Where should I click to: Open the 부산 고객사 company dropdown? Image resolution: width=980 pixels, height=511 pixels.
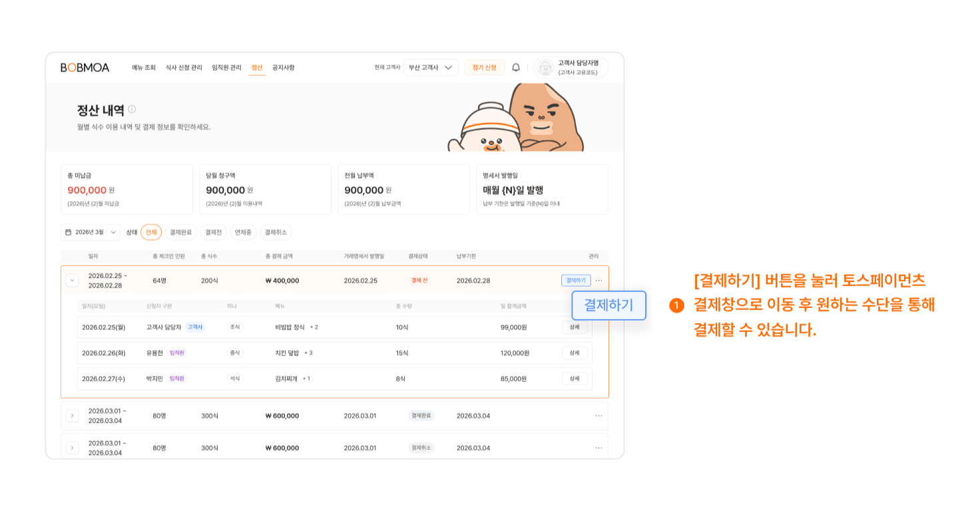click(x=431, y=67)
